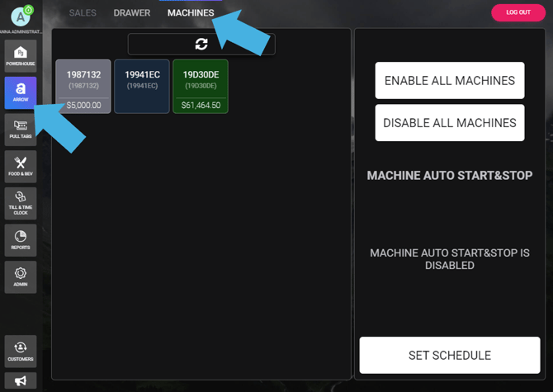Select the Machines tab
Viewport: 553px width, 392px height.
click(191, 13)
